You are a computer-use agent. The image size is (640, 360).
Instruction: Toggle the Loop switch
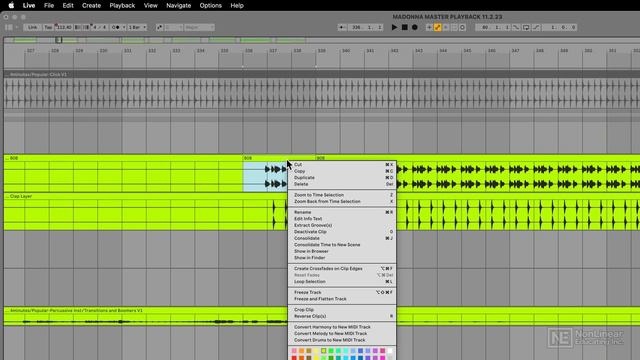[x=526, y=27]
